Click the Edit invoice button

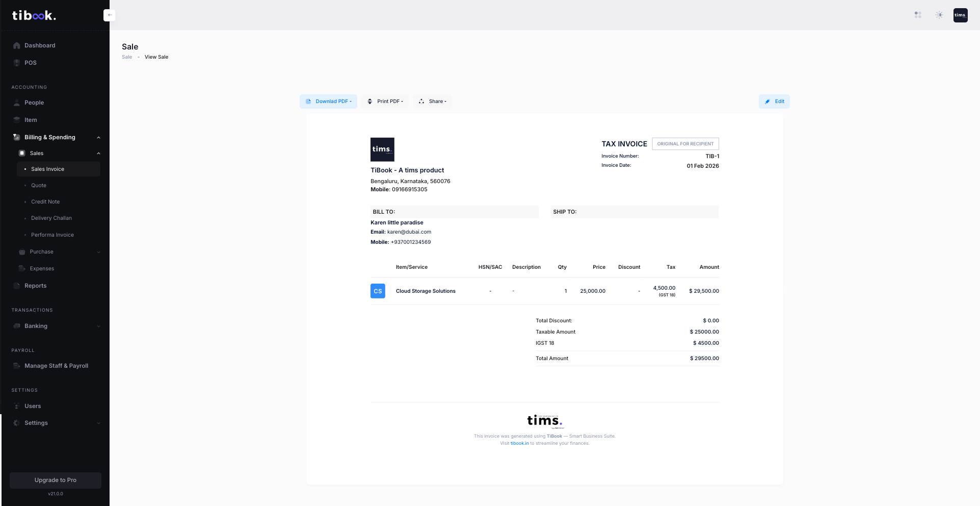tap(774, 102)
